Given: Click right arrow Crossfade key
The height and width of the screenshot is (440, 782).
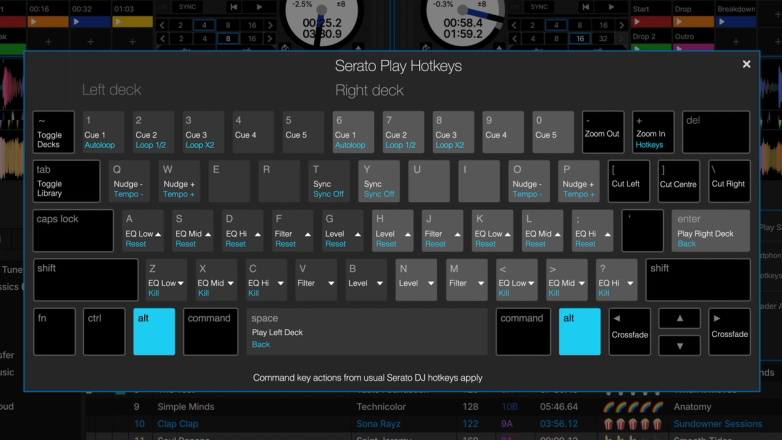Looking at the screenshot, I should tap(729, 332).
